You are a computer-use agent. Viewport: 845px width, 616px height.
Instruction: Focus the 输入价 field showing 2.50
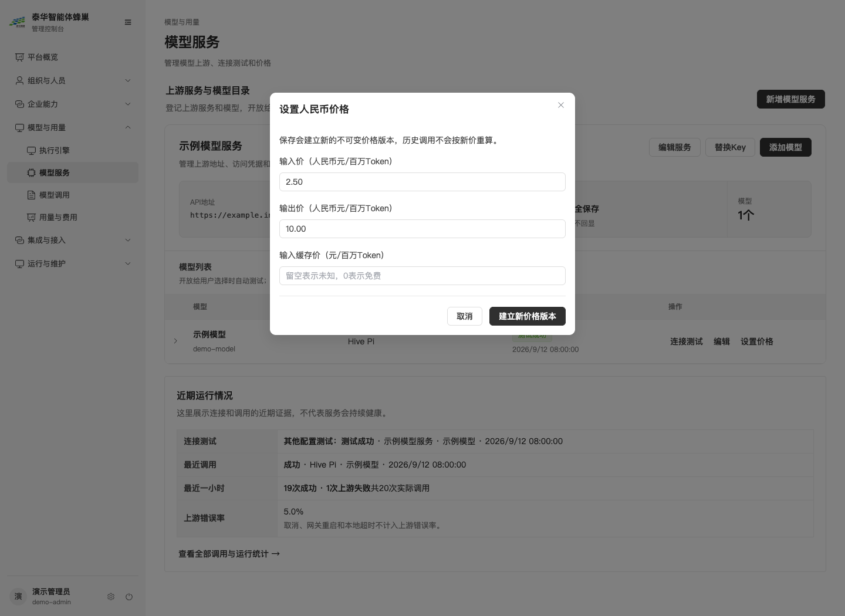tap(422, 182)
